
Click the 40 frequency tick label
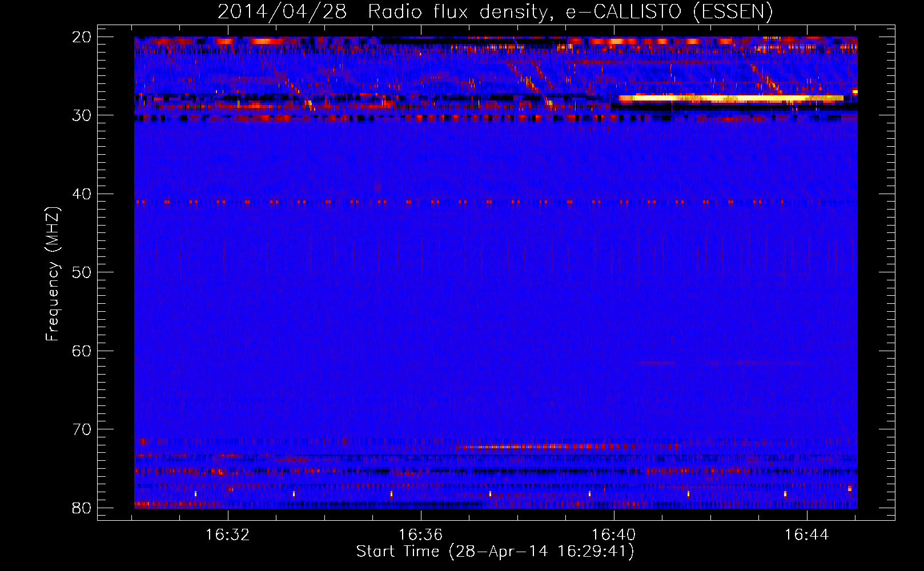[82, 194]
